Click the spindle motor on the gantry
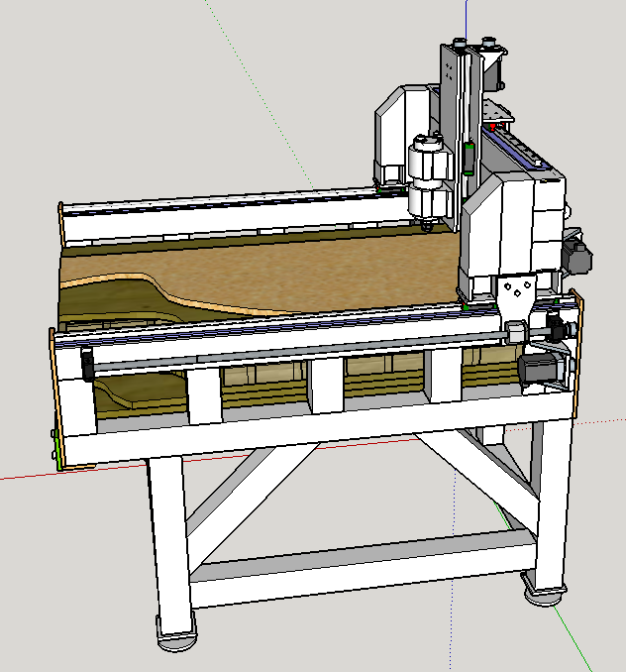Viewport: 626px width, 672px height. click(429, 176)
